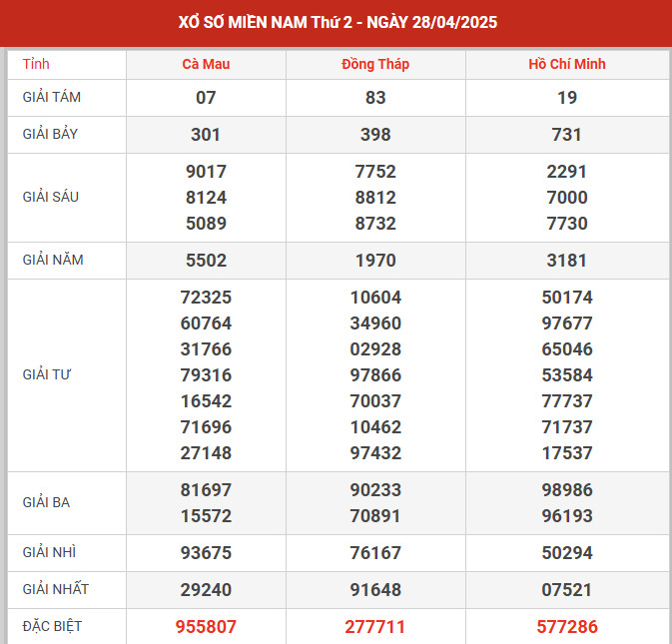Click fourth prize number 17537
Screen dimensions: 672x644
tap(567, 453)
